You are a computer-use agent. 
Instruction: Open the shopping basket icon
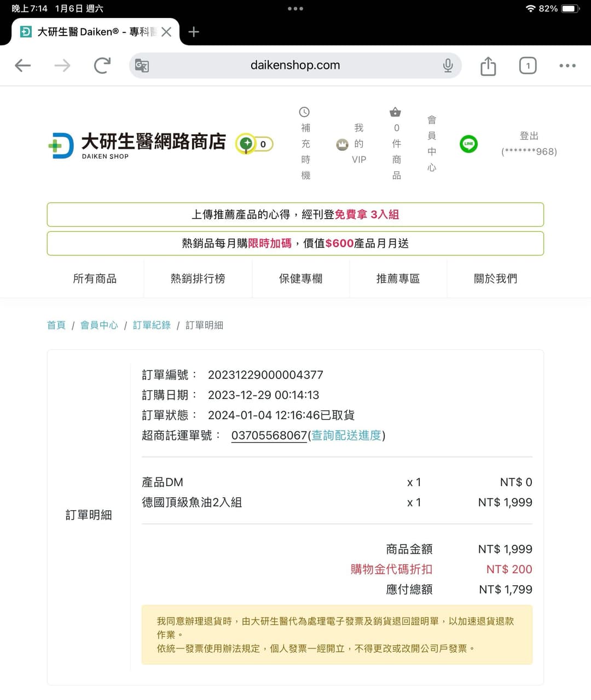click(395, 112)
